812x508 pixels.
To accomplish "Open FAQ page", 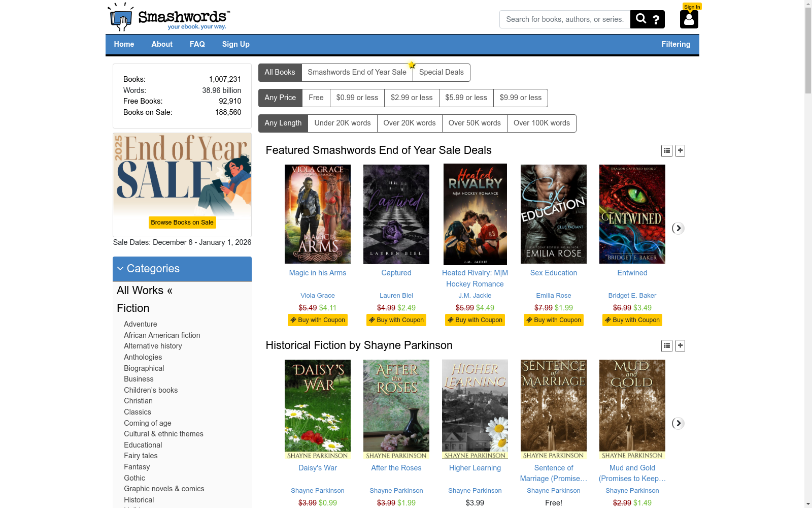I will point(197,44).
